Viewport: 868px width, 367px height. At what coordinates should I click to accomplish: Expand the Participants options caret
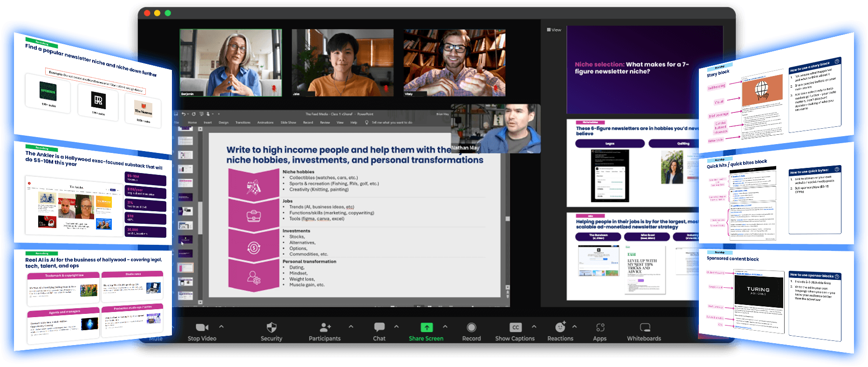coord(351,326)
